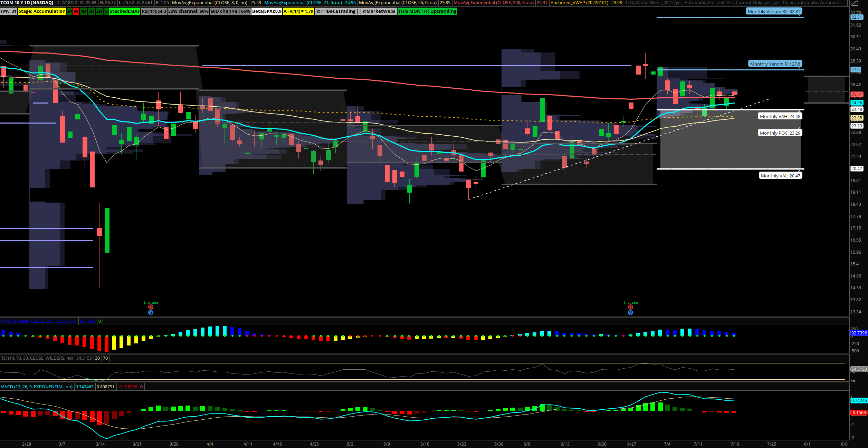Select the Anchored_VWAP (20220101) study label
The image size is (868, 448).
pos(579,2)
